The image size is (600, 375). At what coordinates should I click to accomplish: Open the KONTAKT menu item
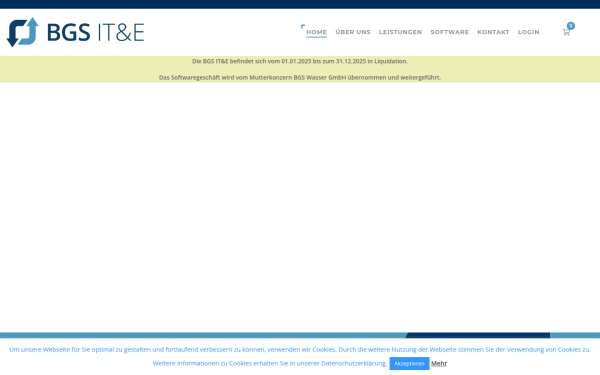coord(493,32)
